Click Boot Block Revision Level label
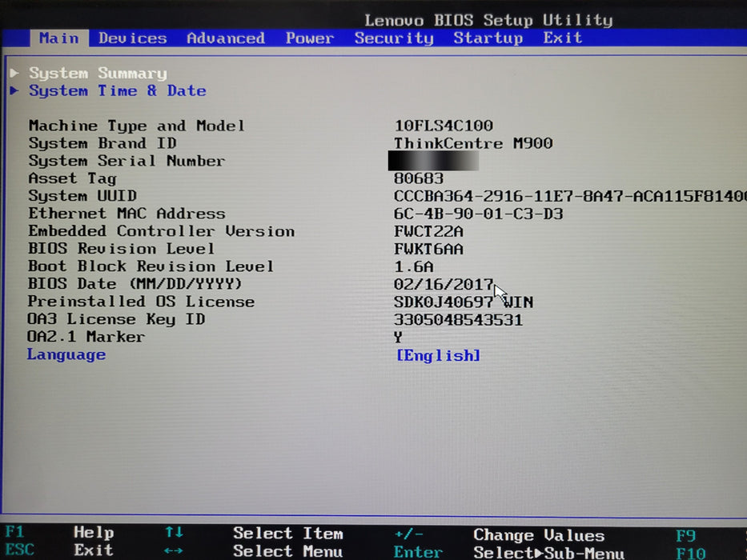Viewport: 747px width, 560px height. (151, 266)
